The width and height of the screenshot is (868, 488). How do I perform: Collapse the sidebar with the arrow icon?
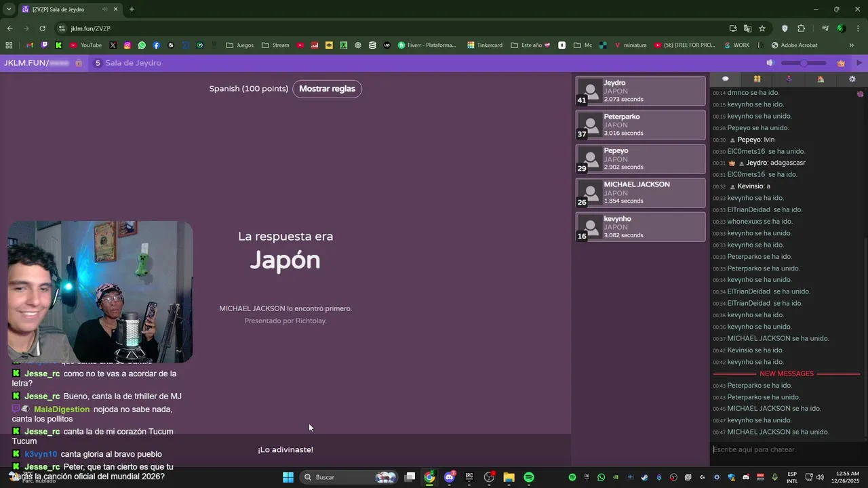[x=859, y=63]
